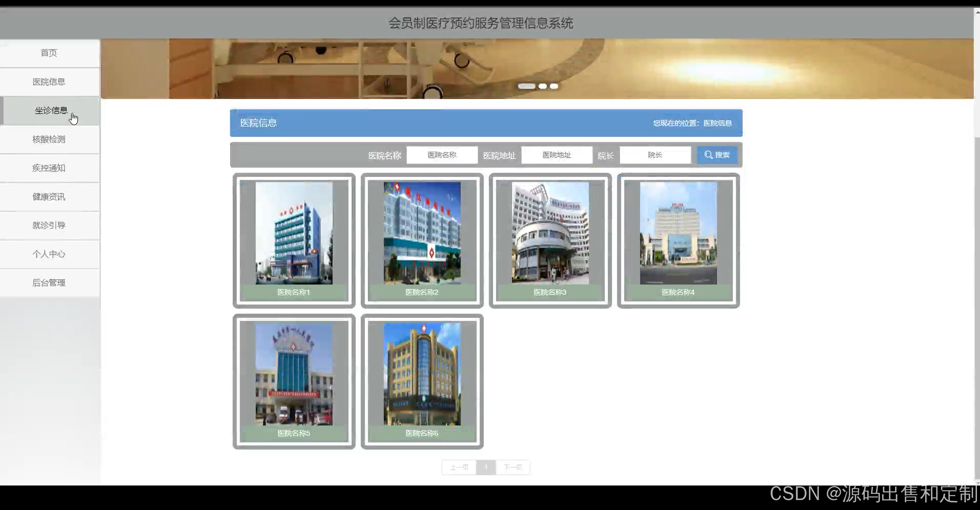The image size is (980, 510).
Task: Open the 医院名称3 hospital image card
Action: (x=550, y=233)
